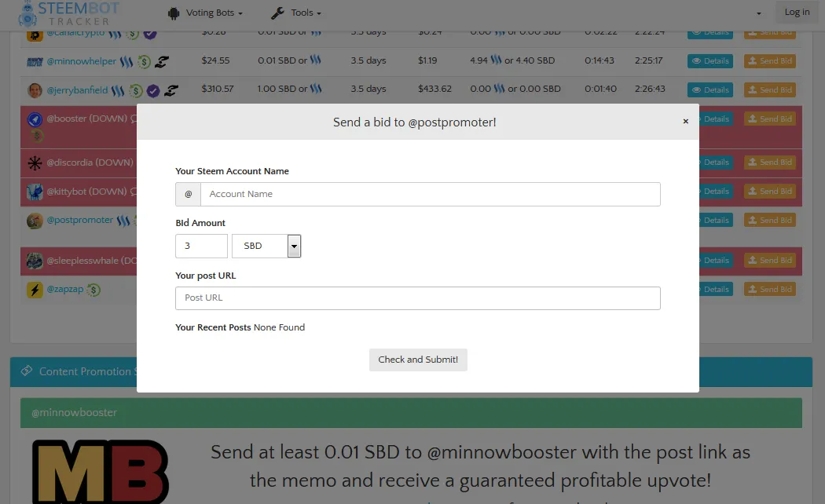Click the 0:14:43 time in minnowhelper row
Viewport: 825px width, 504px height.
599,60
